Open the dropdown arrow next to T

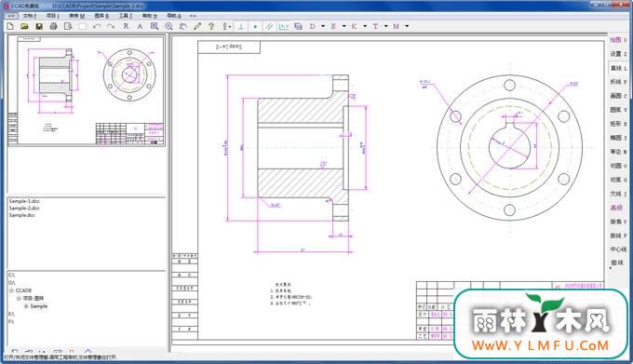386,26
